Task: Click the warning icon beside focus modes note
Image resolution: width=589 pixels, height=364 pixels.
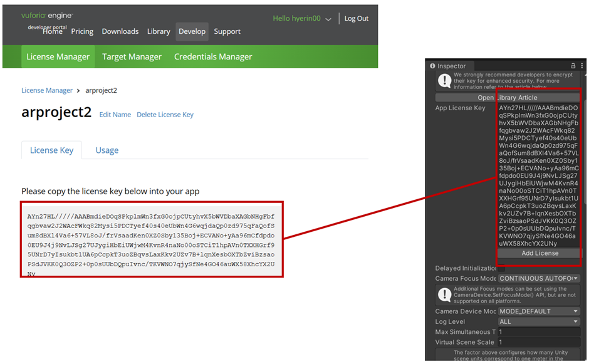Action: 445,294
